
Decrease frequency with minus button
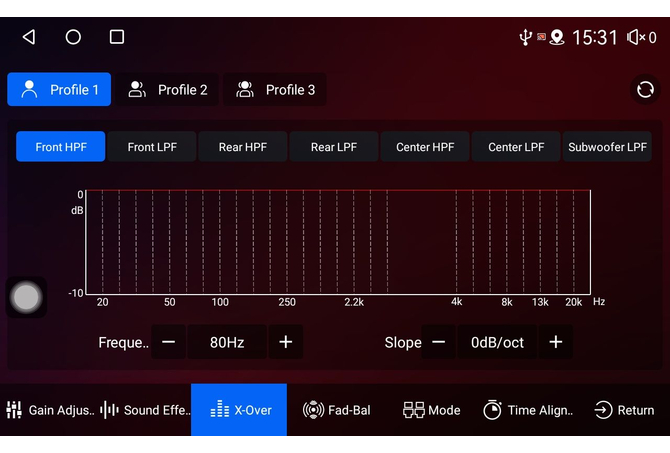[x=168, y=342]
